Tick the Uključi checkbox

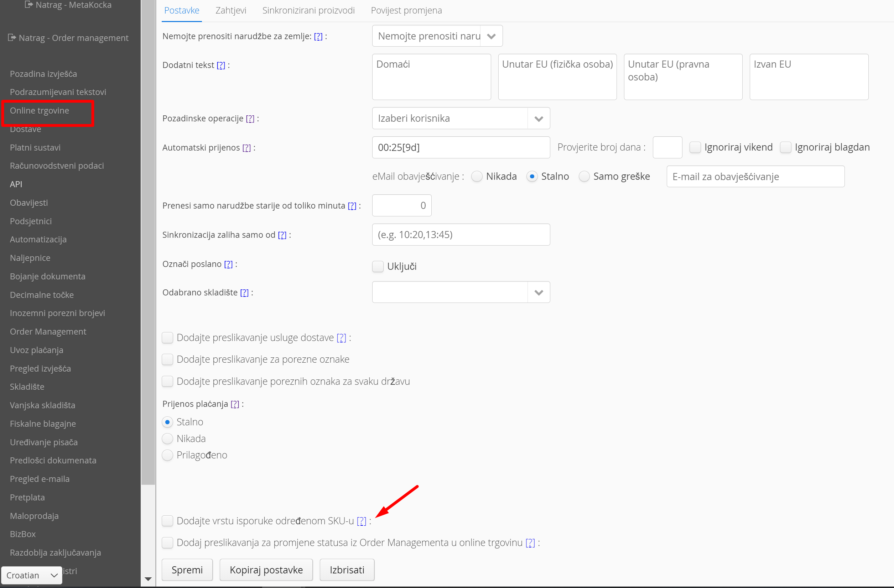pyautogui.click(x=378, y=266)
